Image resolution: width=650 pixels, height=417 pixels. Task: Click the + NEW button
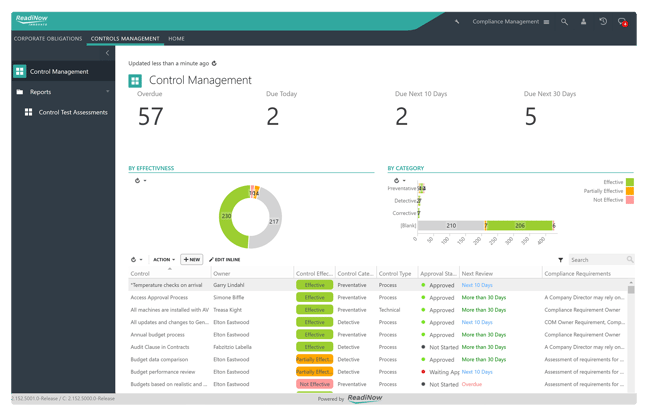(x=192, y=259)
